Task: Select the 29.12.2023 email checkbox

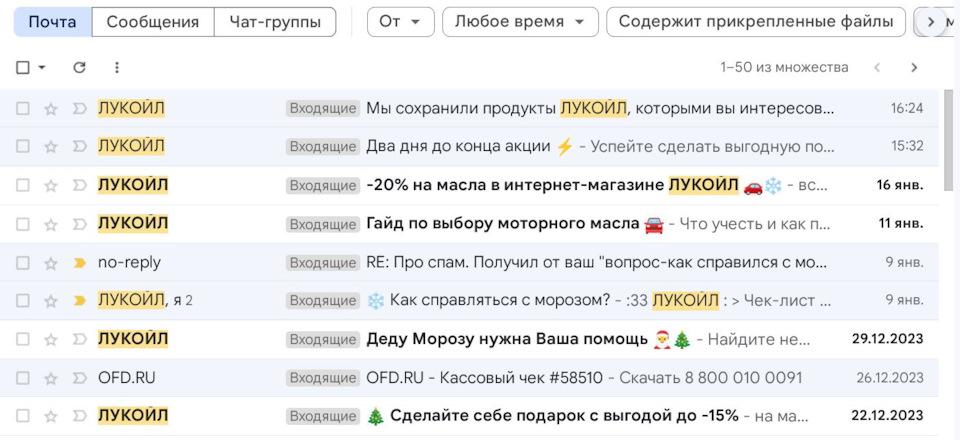Action: [23, 339]
